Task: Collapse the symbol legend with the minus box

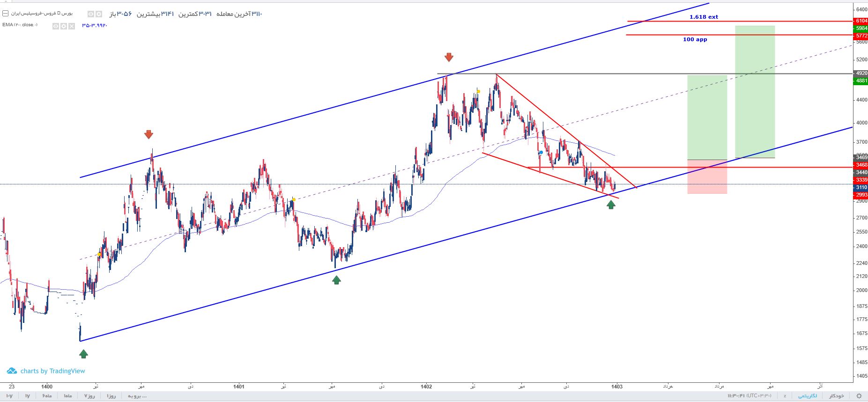Action: pos(5,14)
